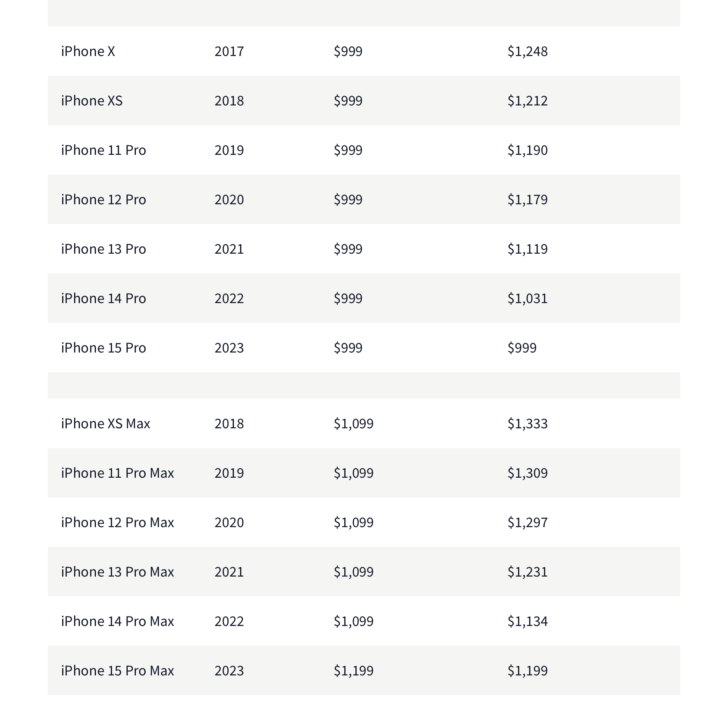Click the iPhone X model name

(x=88, y=51)
